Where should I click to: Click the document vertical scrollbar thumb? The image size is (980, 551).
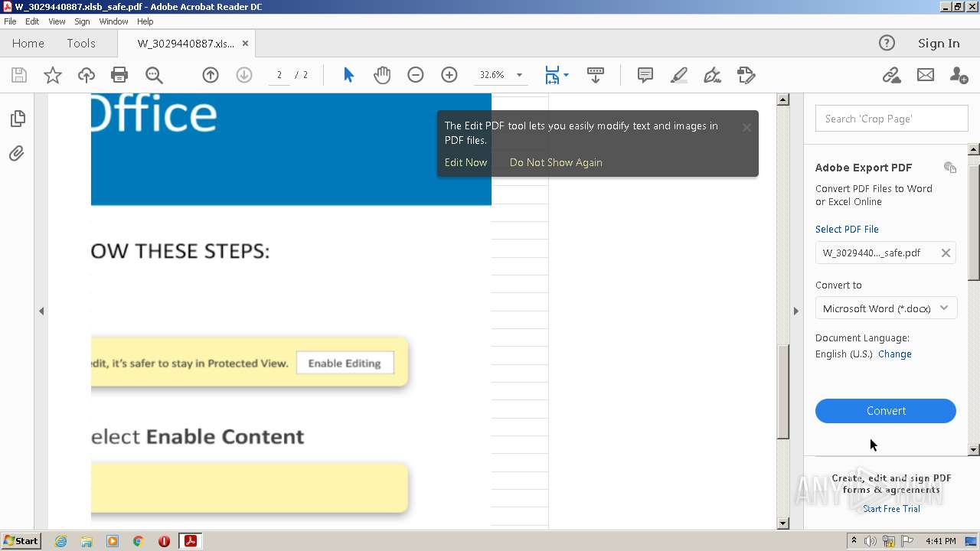click(x=783, y=392)
